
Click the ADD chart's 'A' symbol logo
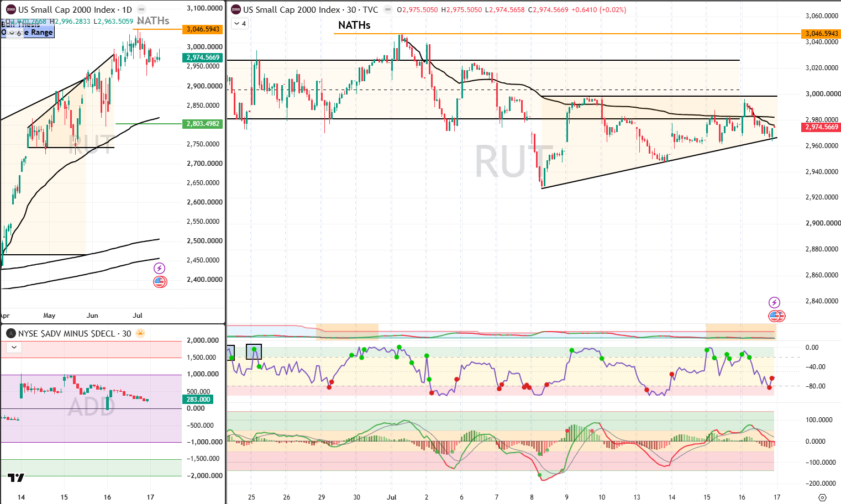(10, 333)
